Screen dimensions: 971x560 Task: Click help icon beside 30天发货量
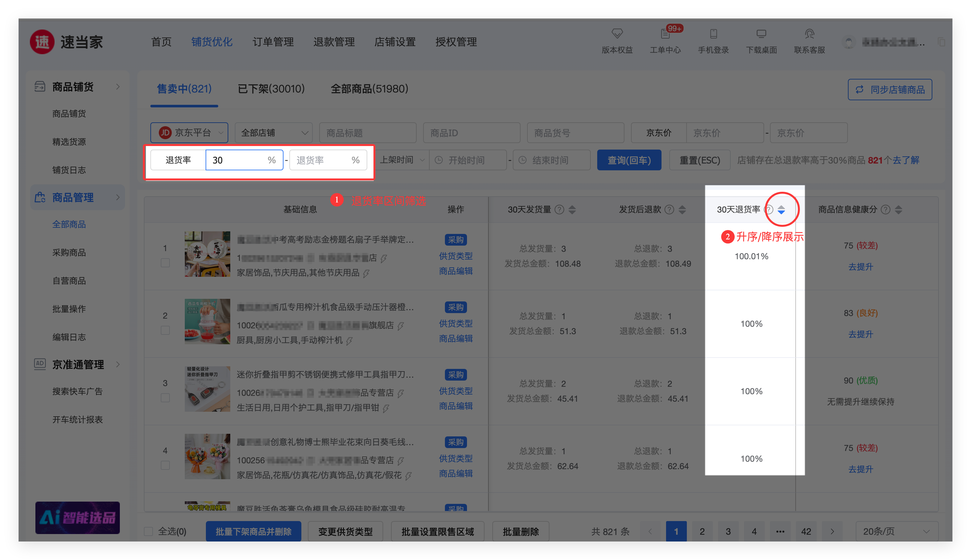click(559, 210)
